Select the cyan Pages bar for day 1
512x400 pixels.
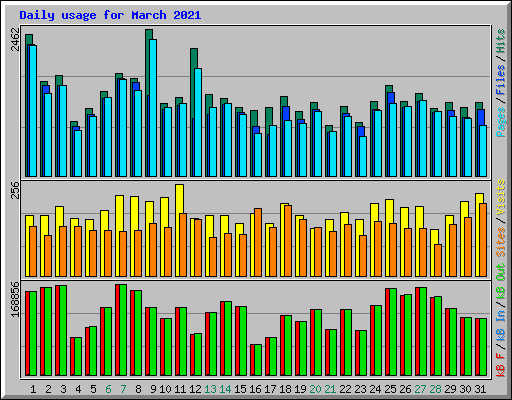(x=33, y=111)
